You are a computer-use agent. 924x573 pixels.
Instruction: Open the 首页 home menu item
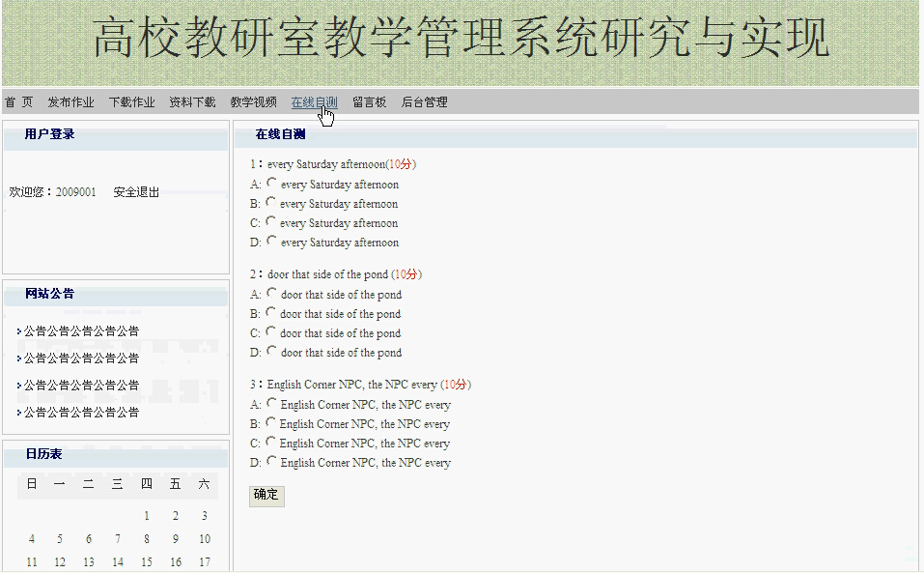[x=19, y=102]
